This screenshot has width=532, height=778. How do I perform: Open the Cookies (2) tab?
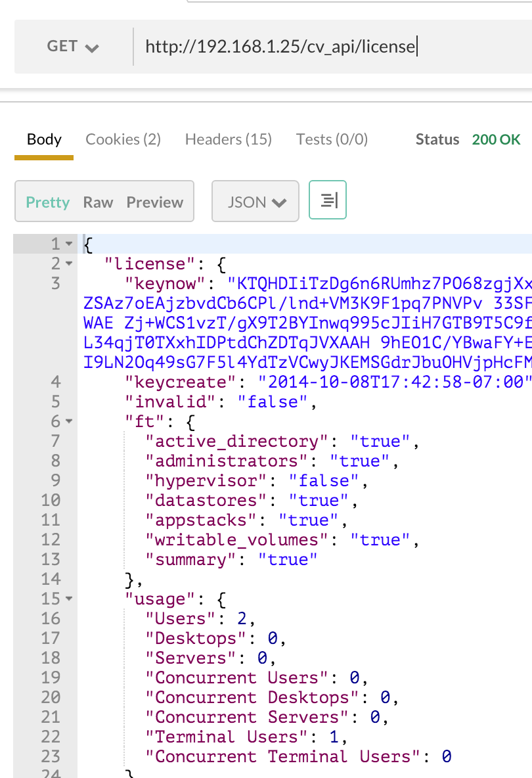coord(123,139)
